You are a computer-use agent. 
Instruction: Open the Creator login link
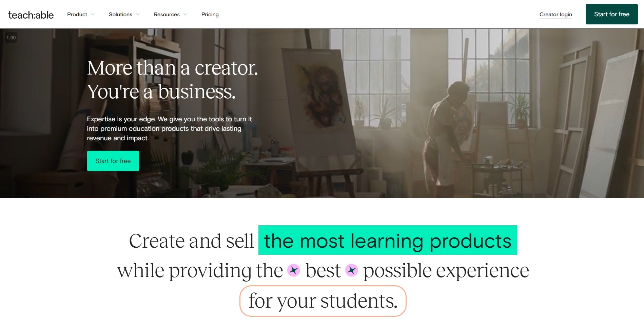tap(555, 15)
